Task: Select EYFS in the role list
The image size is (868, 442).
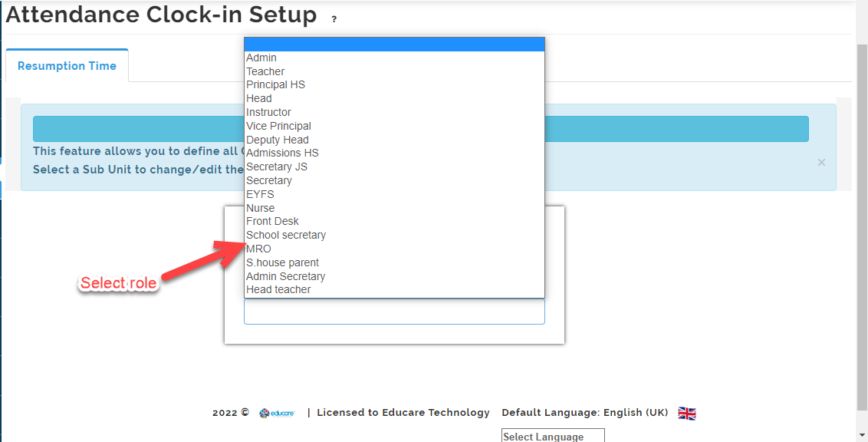Action: tap(394, 194)
